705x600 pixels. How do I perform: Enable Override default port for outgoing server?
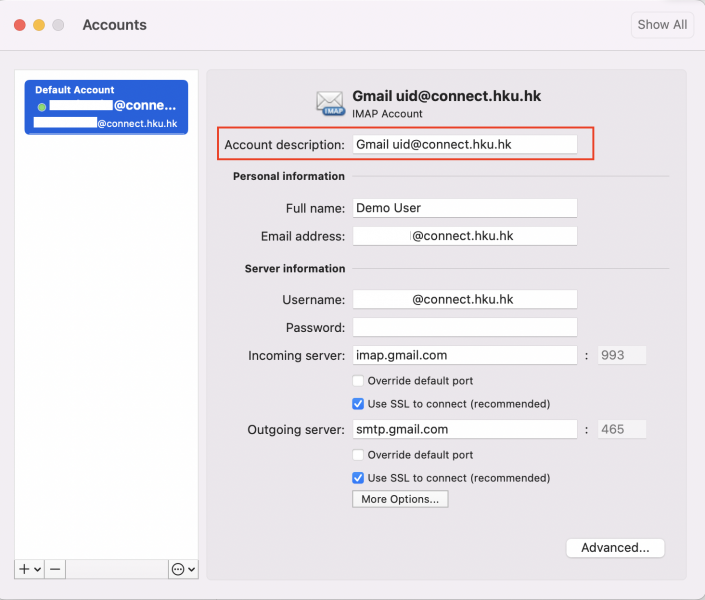(358, 455)
